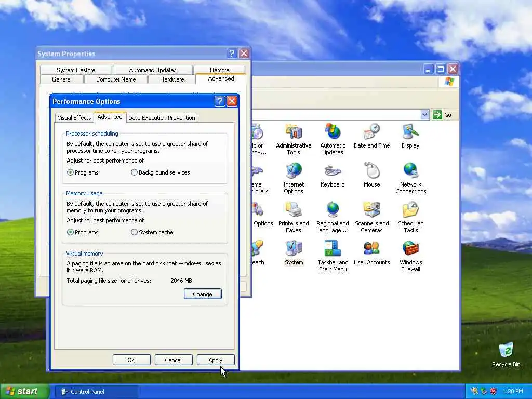The height and width of the screenshot is (399, 532).
Task: Close the Performance Options dialog
Action: [x=232, y=101]
